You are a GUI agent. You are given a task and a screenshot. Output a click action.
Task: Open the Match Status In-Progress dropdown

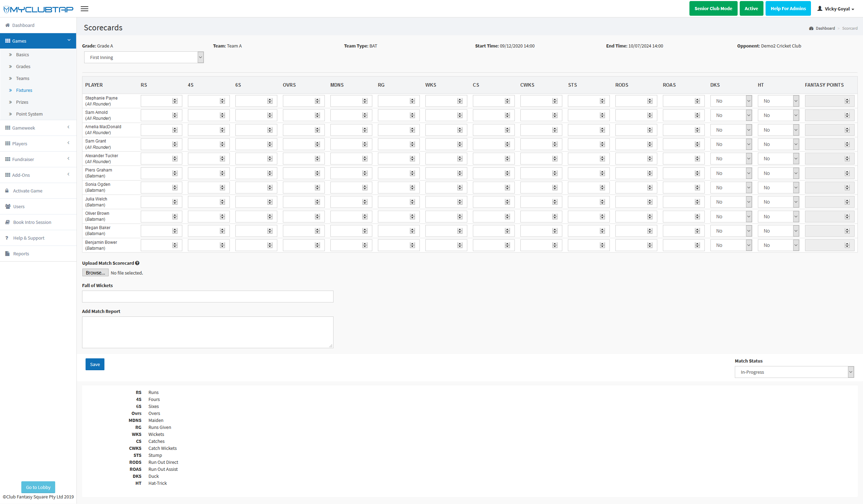point(794,372)
